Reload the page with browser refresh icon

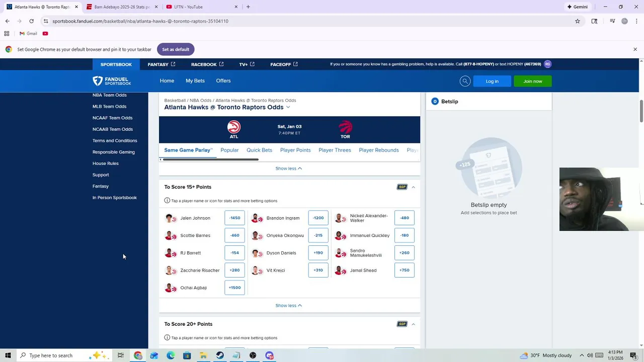pos(31,21)
